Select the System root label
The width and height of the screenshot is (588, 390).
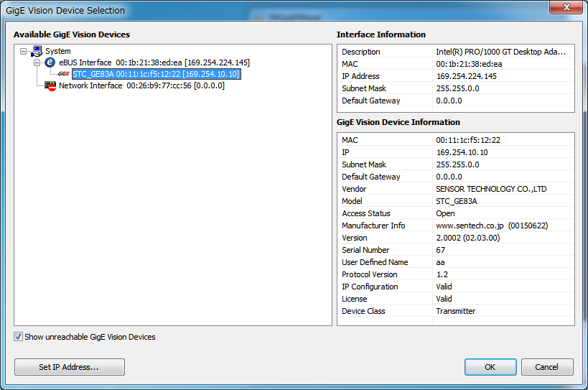[x=58, y=51]
